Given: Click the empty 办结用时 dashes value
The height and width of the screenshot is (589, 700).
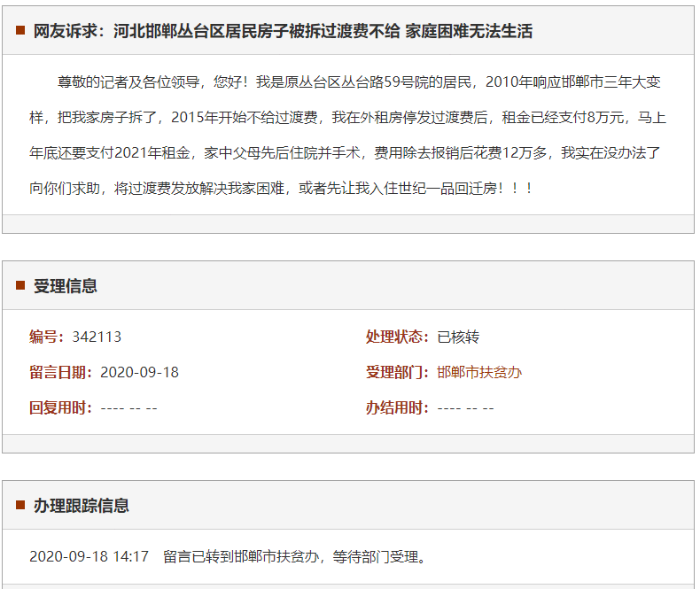Looking at the screenshot, I should [x=465, y=407].
